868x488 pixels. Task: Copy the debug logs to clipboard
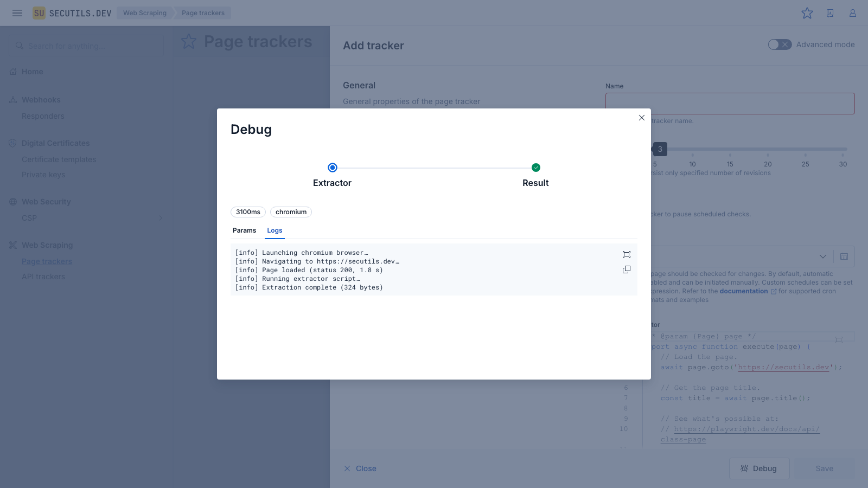pyautogui.click(x=627, y=269)
